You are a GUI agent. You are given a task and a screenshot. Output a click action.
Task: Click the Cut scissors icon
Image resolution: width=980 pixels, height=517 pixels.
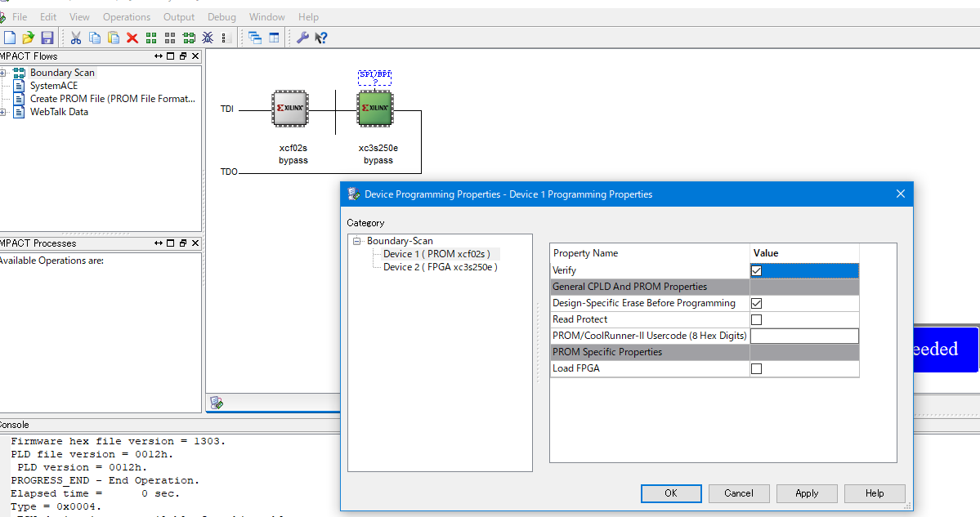pyautogui.click(x=76, y=38)
